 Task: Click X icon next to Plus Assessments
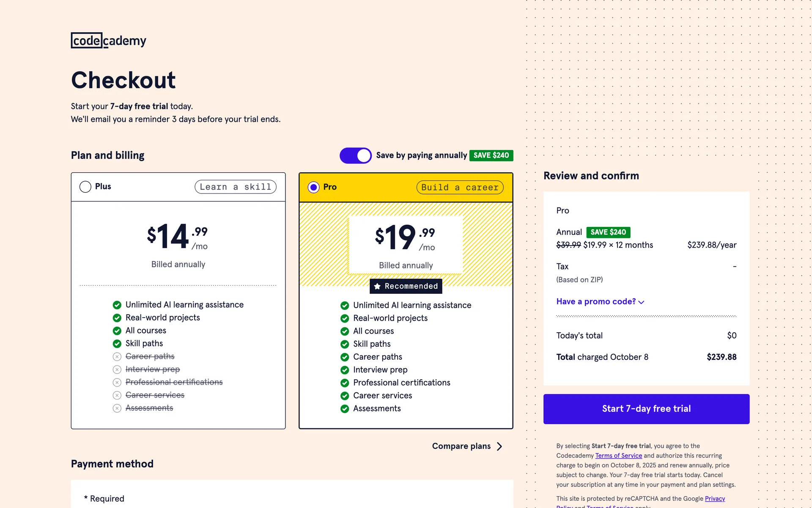(x=117, y=408)
